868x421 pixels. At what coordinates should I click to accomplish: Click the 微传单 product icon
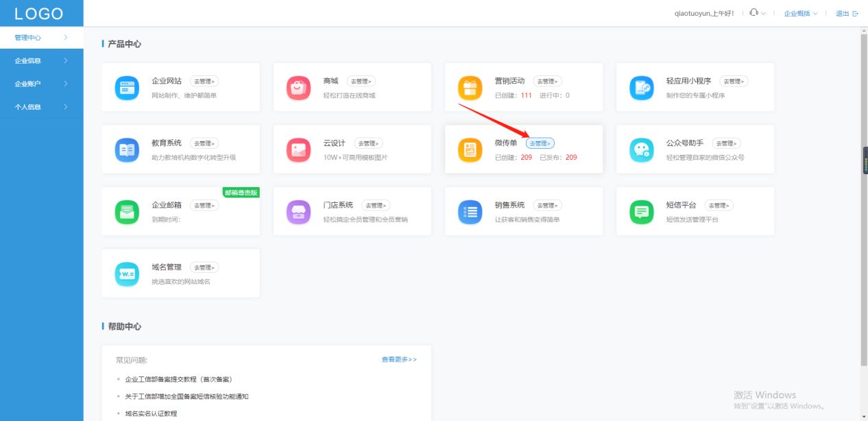coord(470,149)
